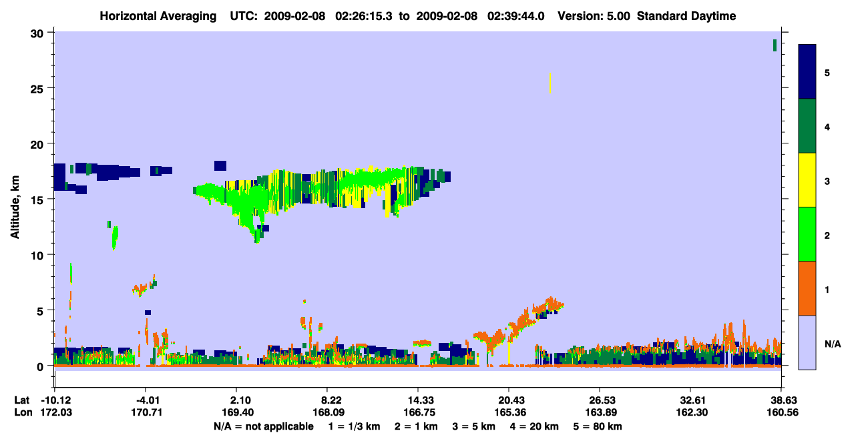Click the latitude value '-10.12'
The height and width of the screenshot is (445, 868).
(x=55, y=400)
